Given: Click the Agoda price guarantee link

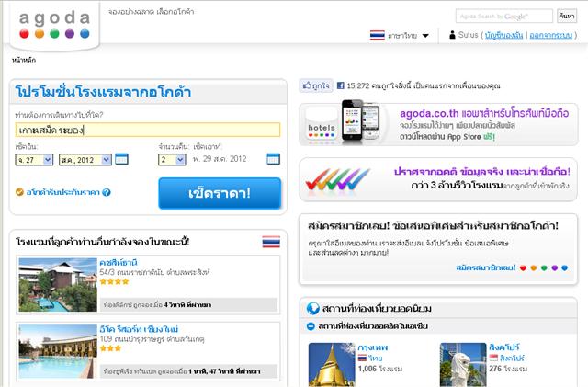Looking at the screenshot, I should (63, 192).
